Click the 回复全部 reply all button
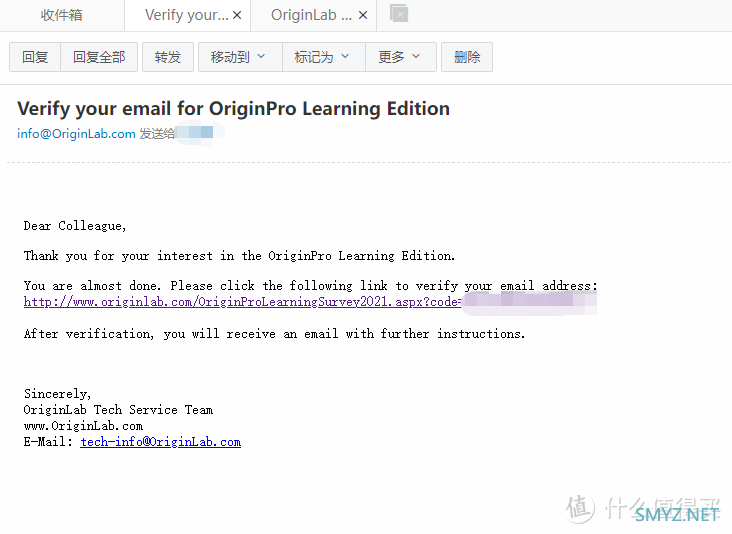This screenshot has width=732, height=534. pos(99,57)
